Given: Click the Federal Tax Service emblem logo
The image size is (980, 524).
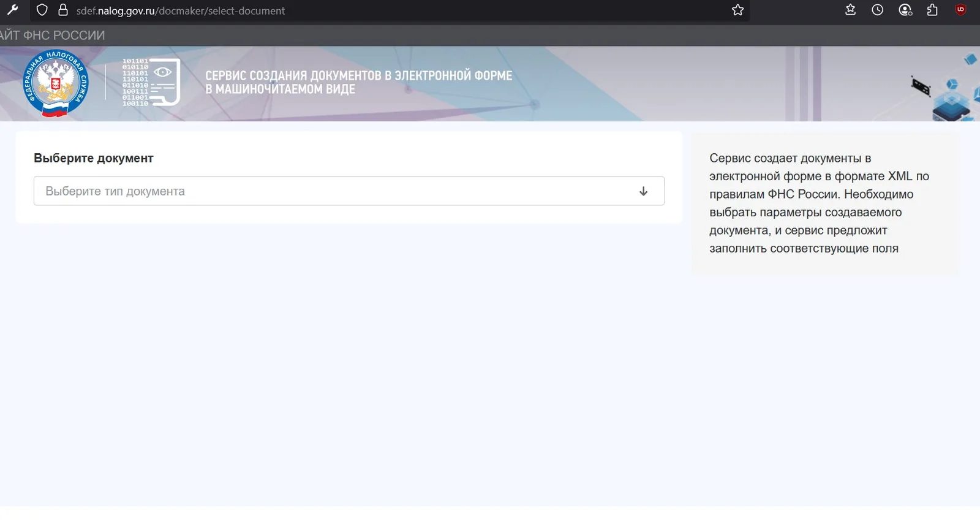Looking at the screenshot, I should [56, 83].
